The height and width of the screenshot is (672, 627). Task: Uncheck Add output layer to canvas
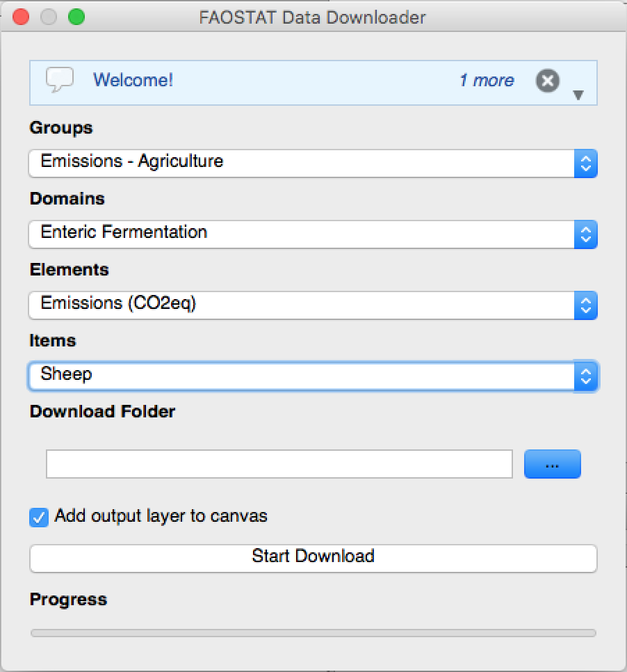(39, 518)
